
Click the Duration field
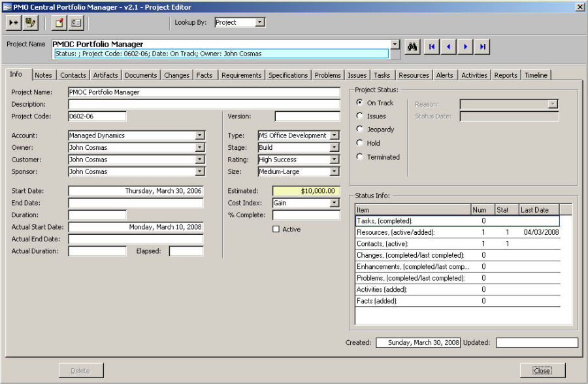pyautogui.click(x=97, y=215)
